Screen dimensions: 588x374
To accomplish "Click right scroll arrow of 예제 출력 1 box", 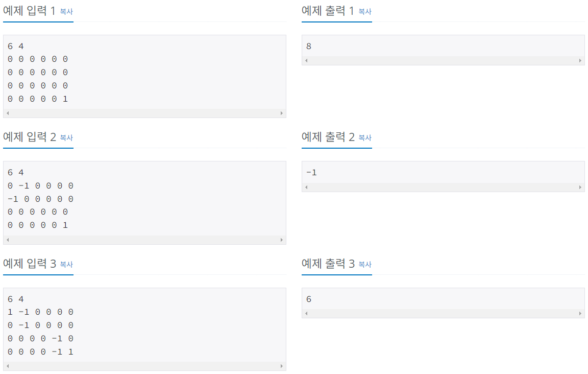I will tap(581, 60).
